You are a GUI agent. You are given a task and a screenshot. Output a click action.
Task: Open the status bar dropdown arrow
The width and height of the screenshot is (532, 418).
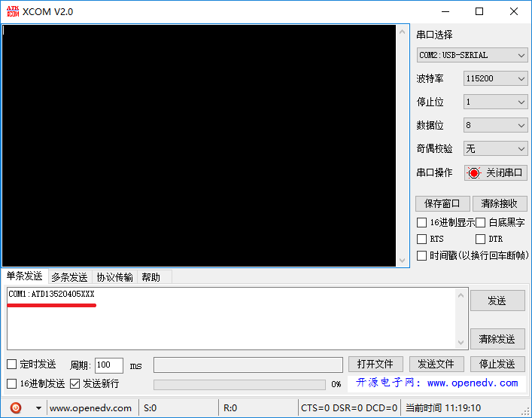click(38, 407)
